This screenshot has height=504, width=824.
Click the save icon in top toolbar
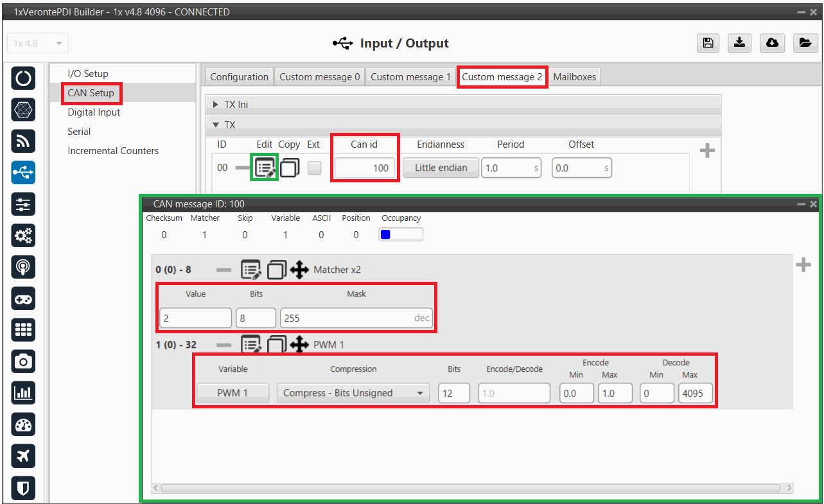707,43
